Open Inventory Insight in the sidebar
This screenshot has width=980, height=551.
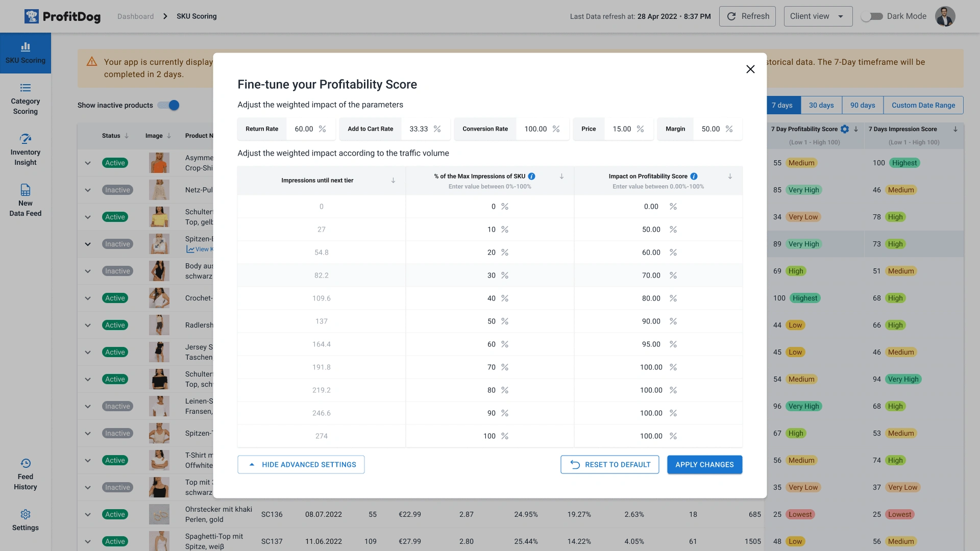click(26, 150)
